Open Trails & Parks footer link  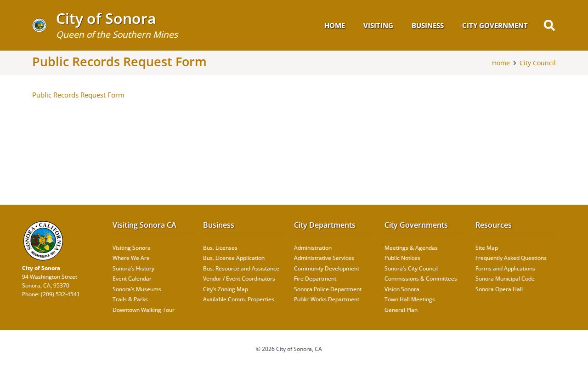pos(130,299)
